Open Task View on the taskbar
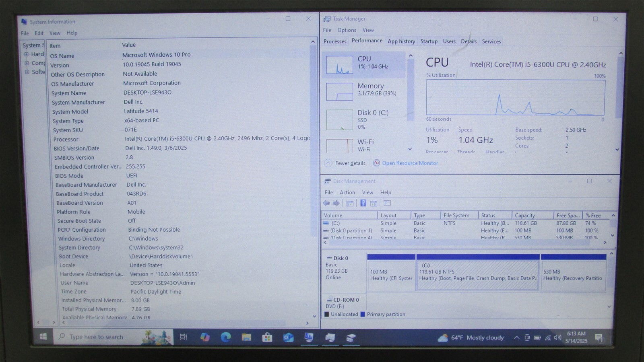 pyautogui.click(x=183, y=337)
